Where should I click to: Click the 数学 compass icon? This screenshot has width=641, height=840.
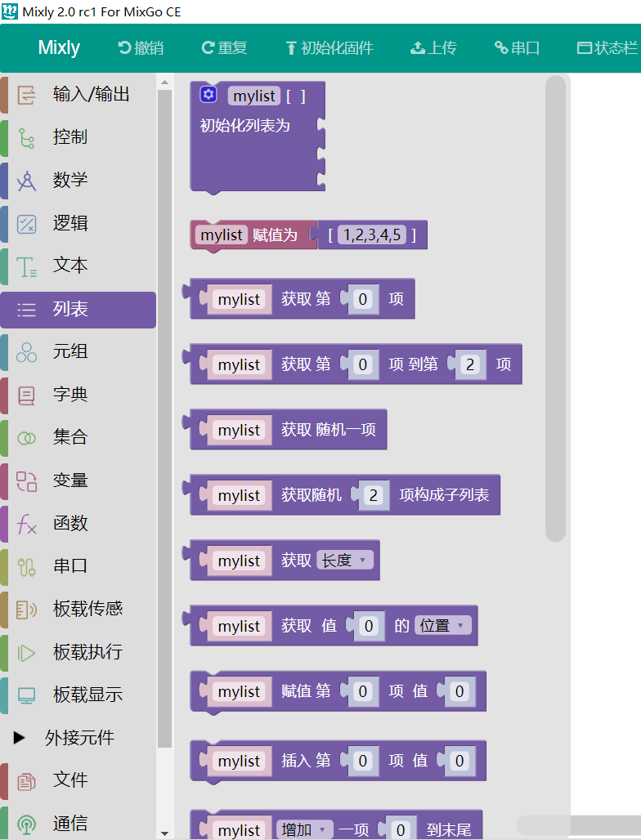pos(26,181)
